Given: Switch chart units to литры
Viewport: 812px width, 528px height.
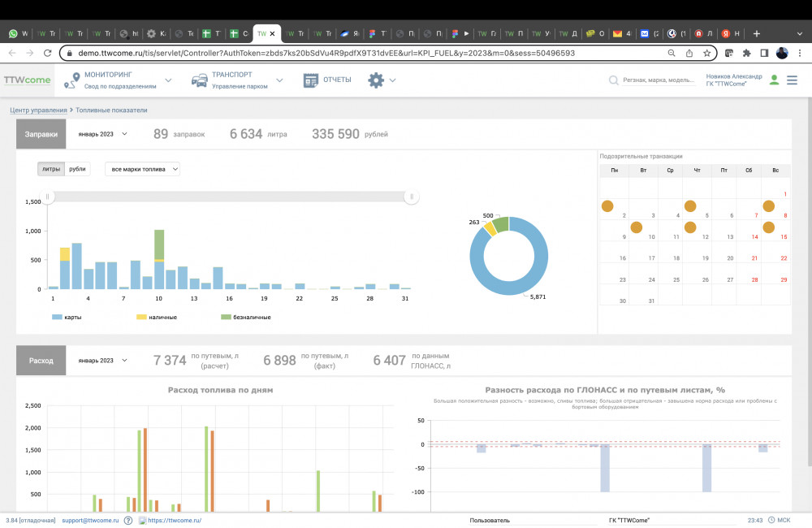Looking at the screenshot, I should coord(51,169).
